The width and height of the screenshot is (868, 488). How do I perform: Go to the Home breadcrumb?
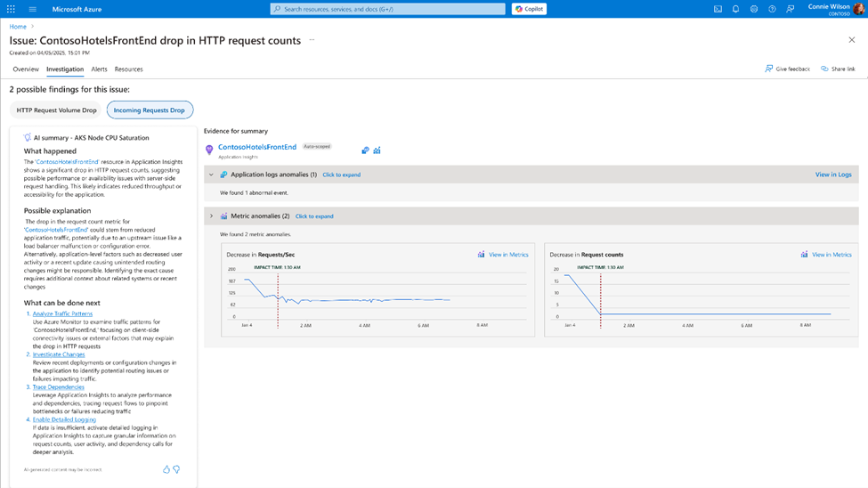click(x=18, y=27)
